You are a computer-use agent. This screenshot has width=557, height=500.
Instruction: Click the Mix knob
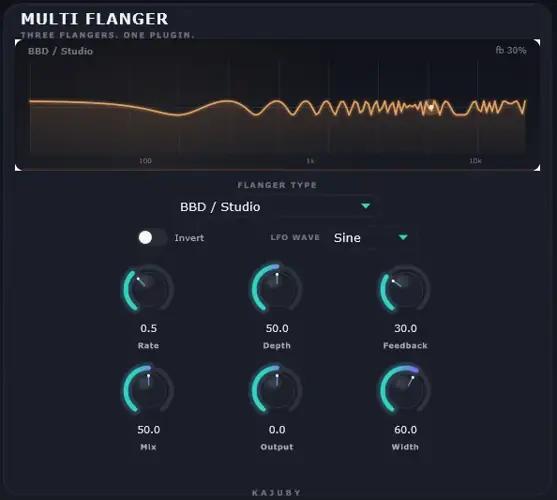tap(148, 389)
